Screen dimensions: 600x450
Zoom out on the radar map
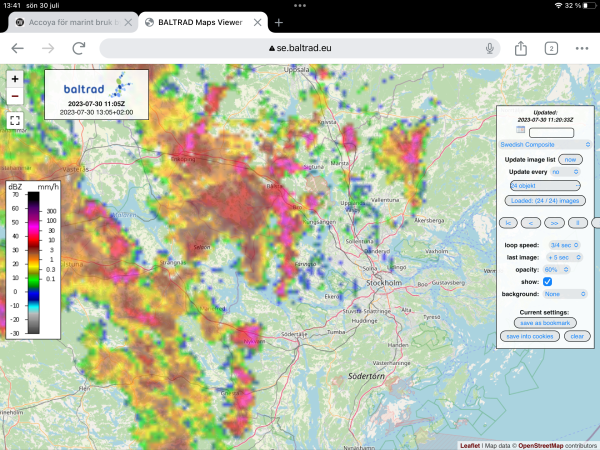coord(14,96)
